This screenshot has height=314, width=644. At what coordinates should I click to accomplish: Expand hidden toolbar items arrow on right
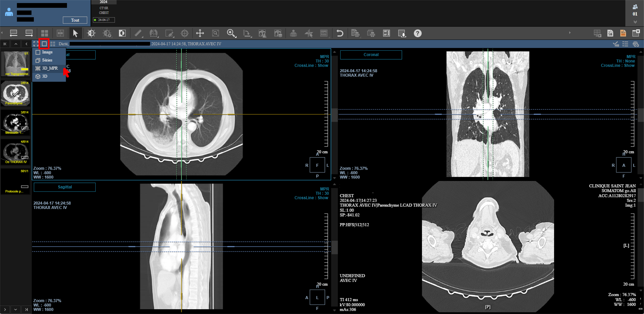click(570, 33)
